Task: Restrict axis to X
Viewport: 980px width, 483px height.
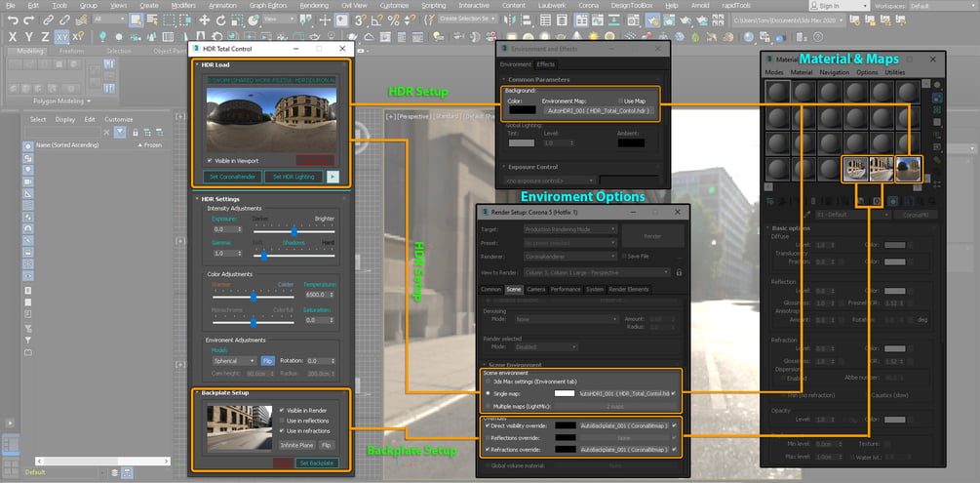Action: click(13, 36)
